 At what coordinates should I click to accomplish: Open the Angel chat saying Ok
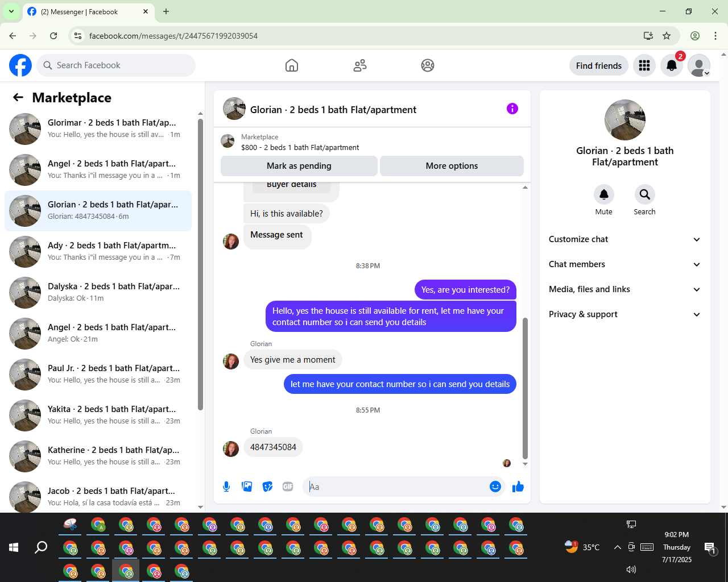click(98, 334)
